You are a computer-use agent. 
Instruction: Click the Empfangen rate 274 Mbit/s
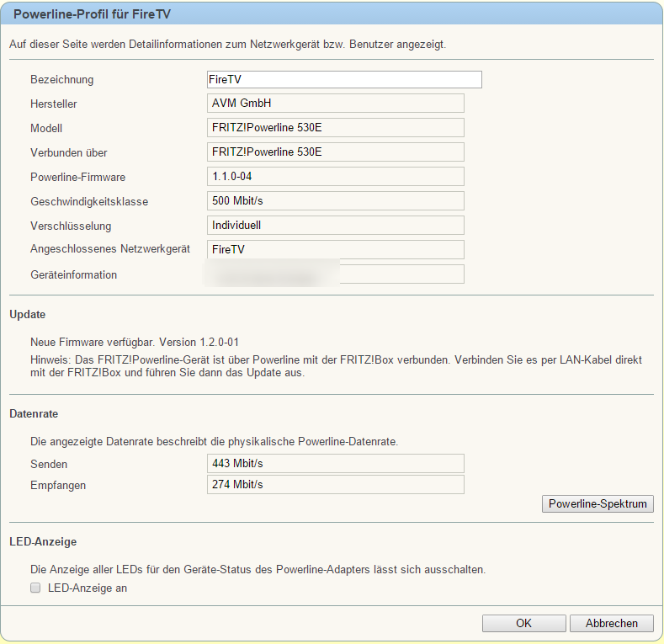pyautogui.click(x=336, y=485)
